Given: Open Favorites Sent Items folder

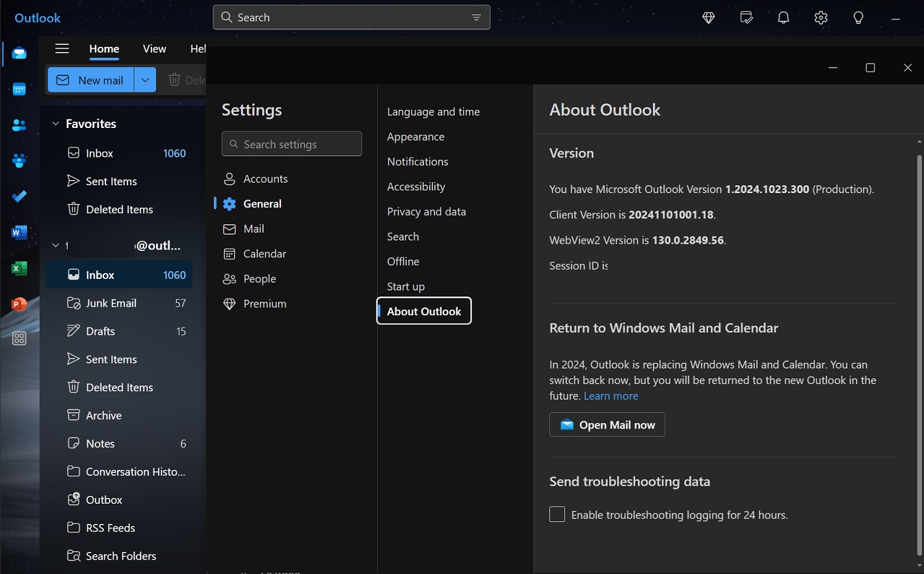Looking at the screenshot, I should [x=119, y=181].
